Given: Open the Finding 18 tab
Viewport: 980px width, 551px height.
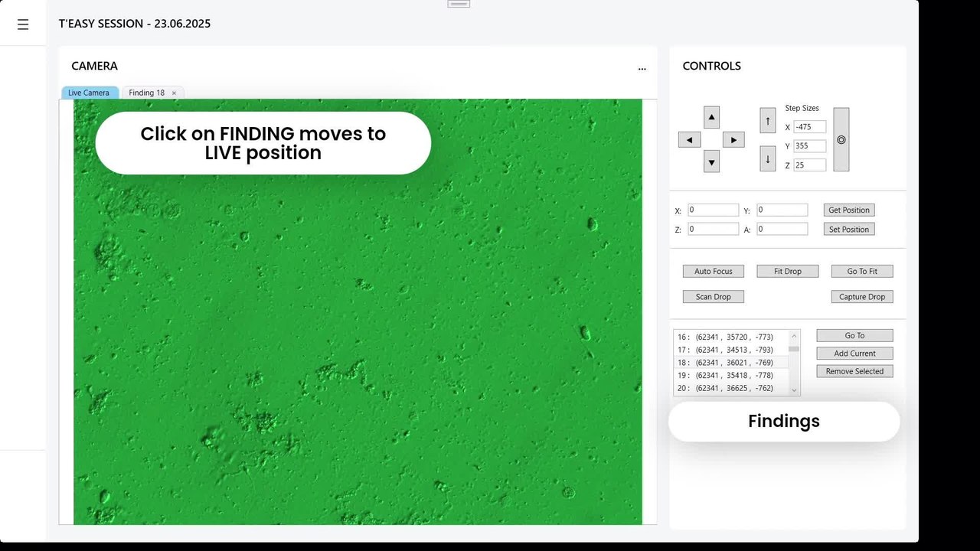Looking at the screenshot, I should (146, 93).
